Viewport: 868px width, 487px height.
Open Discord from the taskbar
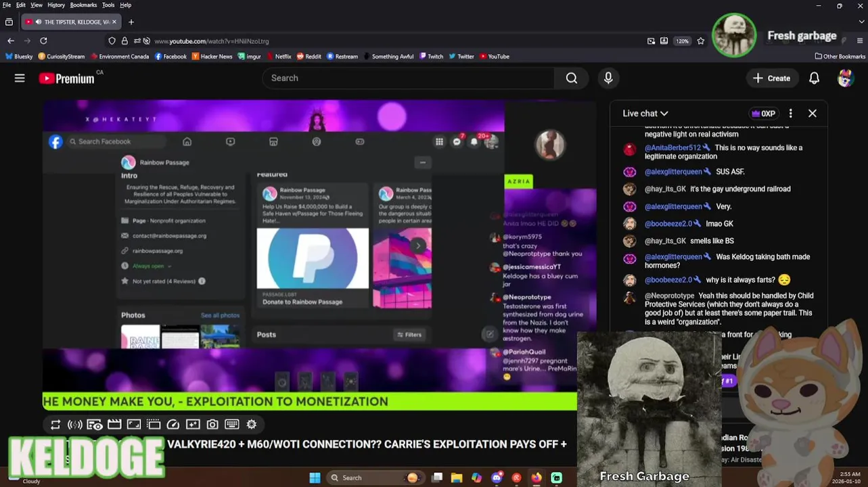[497, 478]
